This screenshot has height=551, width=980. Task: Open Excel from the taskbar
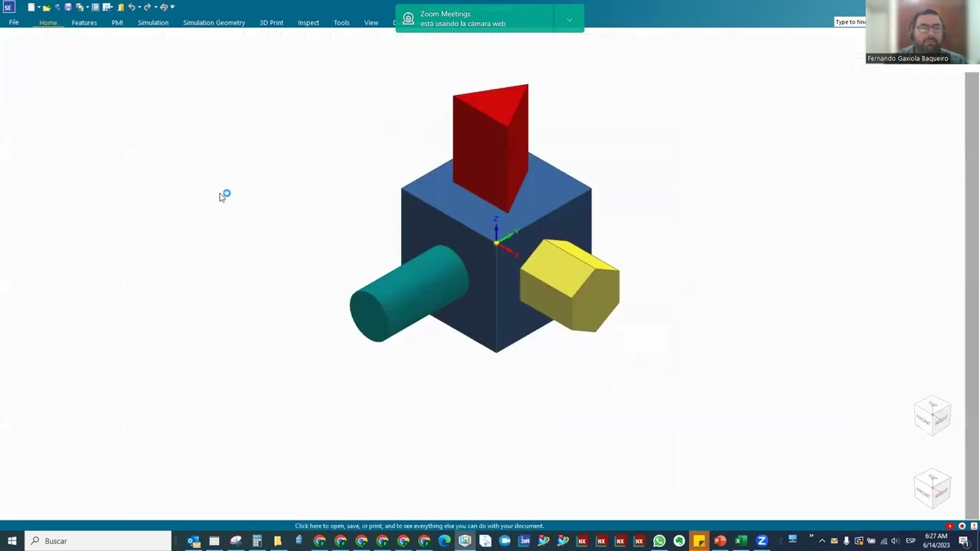(740, 541)
